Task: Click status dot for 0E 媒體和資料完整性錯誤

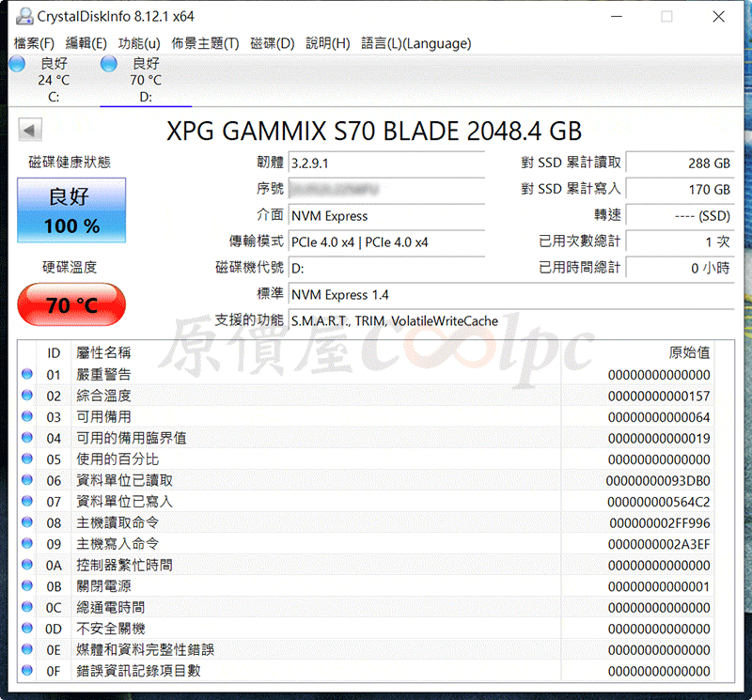Action: (x=27, y=649)
